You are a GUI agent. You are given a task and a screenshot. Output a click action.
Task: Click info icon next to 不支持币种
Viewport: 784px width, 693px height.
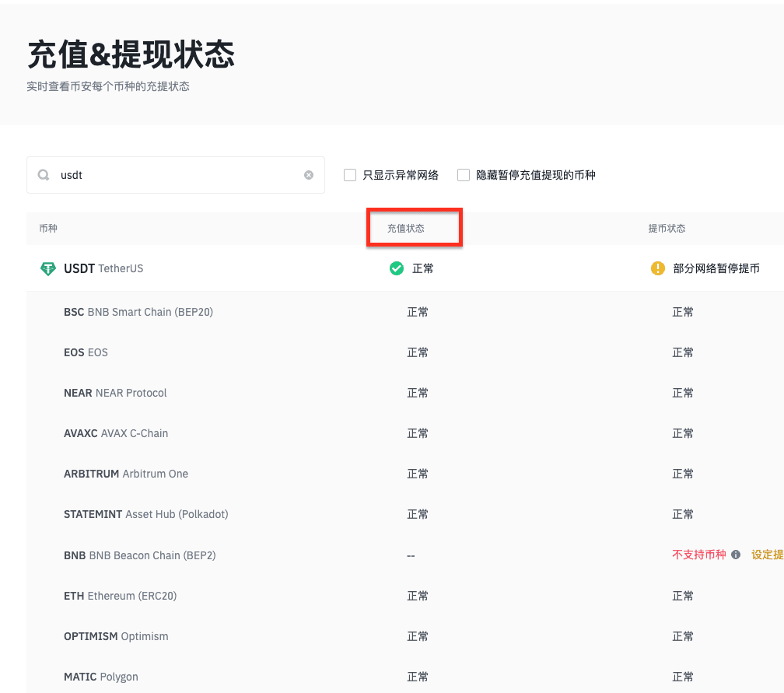(736, 555)
